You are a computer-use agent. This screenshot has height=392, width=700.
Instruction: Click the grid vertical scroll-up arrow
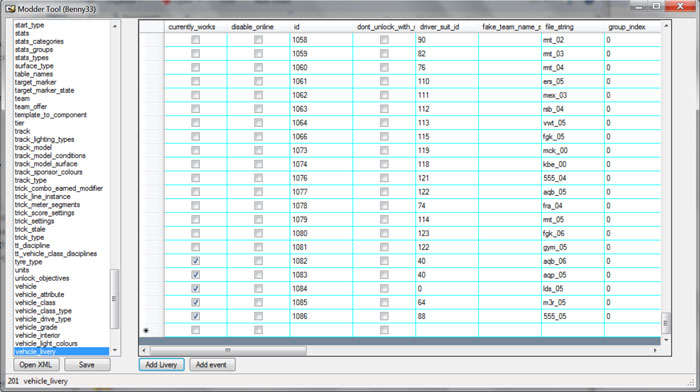[666, 26]
